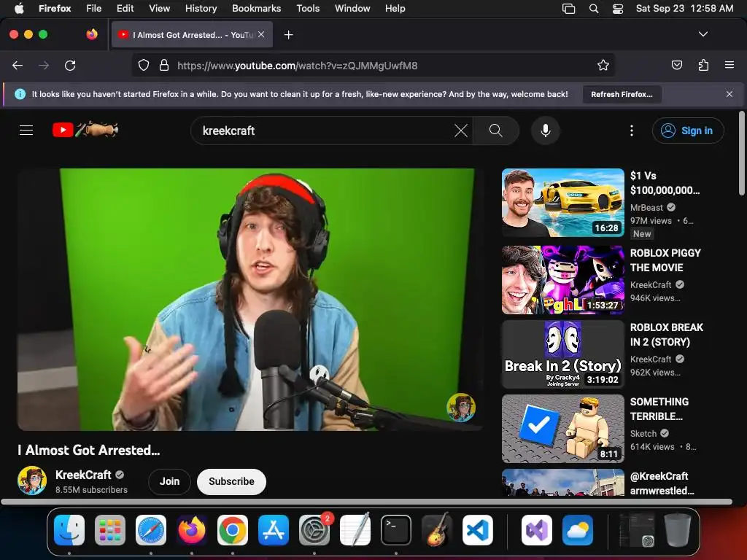
Task: Open @KreekCraft armwrestled video title
Action: 662,483
